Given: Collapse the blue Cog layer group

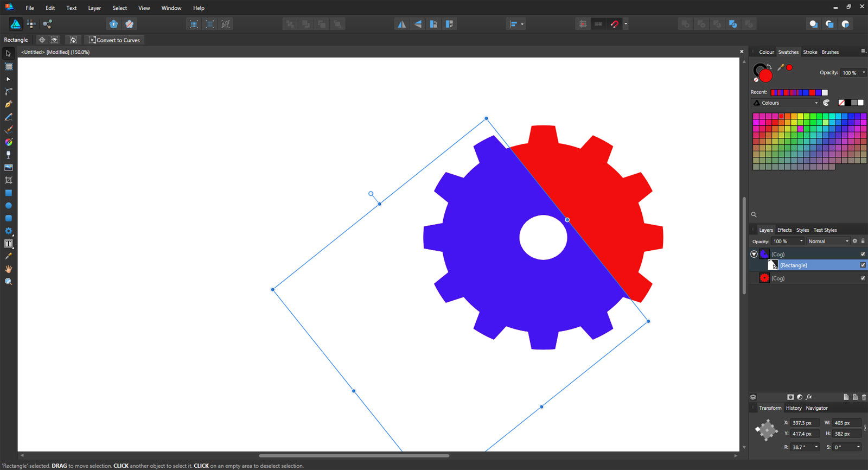Looking at the screenshot, I should click(x=754, y=254).
